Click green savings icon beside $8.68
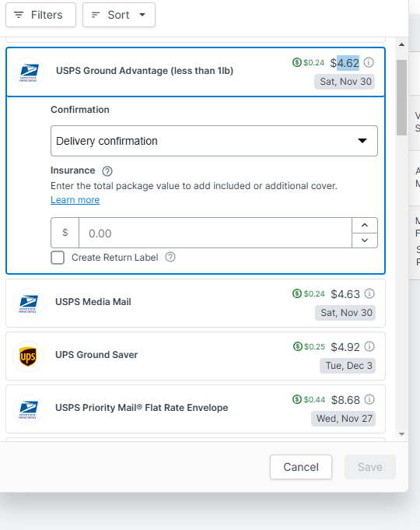Screen dimensions: 420x530 point(297,399)
